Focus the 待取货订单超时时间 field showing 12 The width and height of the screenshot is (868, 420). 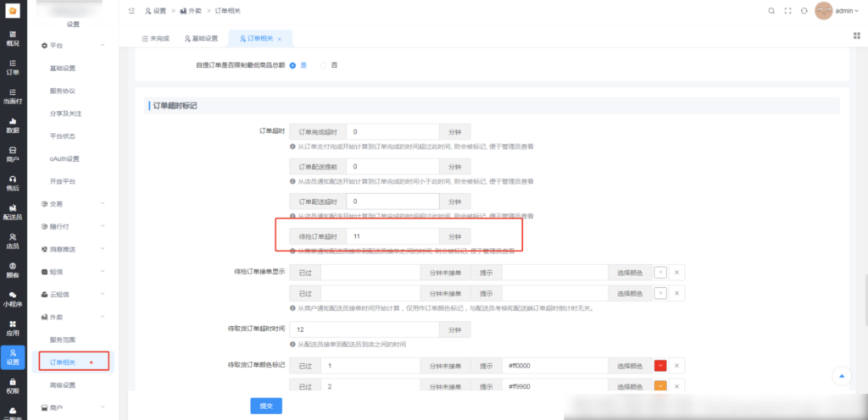pos(364,329)
